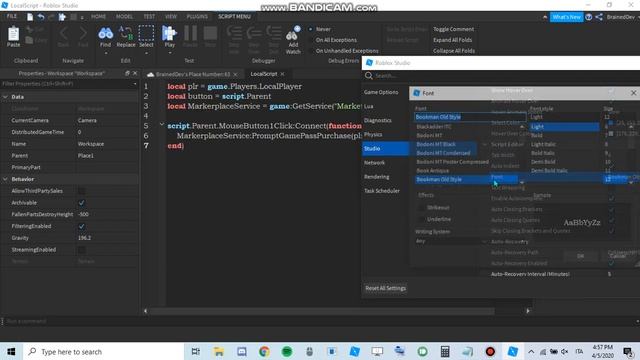Click the undo arrow in quick access bar
Image resolution: width=640 pixels, height=360 pixels.
[41, 17]
